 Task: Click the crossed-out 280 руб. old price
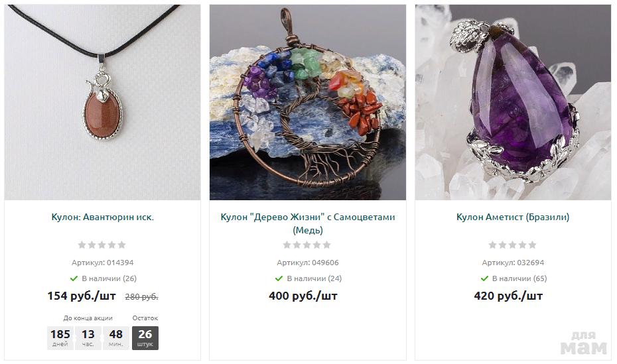(142, 297)
